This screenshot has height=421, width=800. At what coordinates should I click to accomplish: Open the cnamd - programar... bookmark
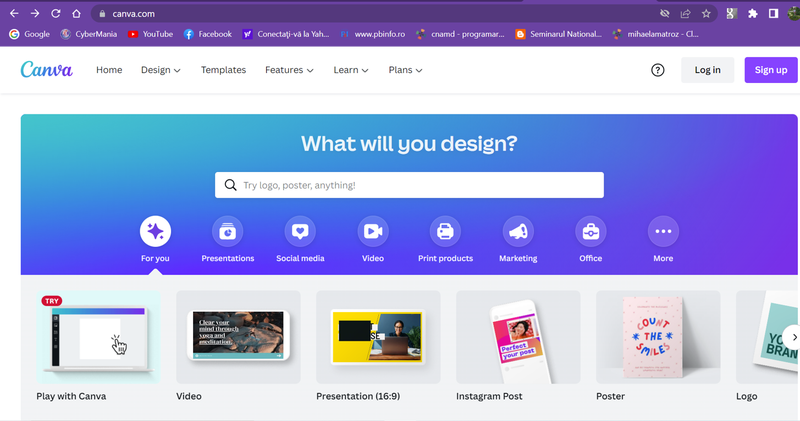click(x=460, y=34)
